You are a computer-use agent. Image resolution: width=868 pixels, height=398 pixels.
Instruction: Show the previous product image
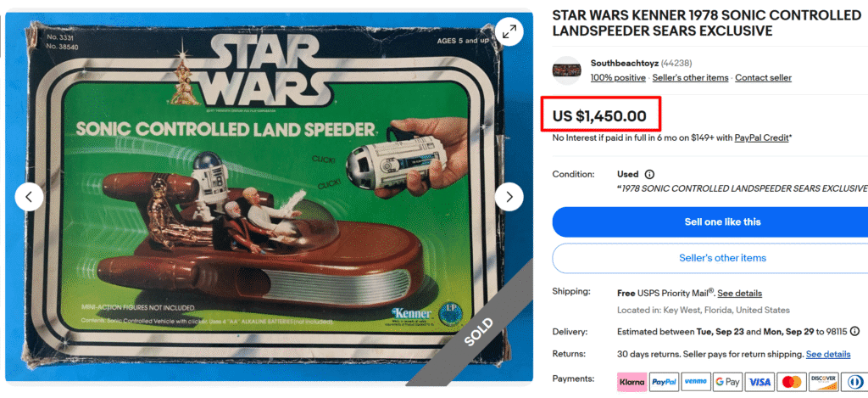coord(29,197)
